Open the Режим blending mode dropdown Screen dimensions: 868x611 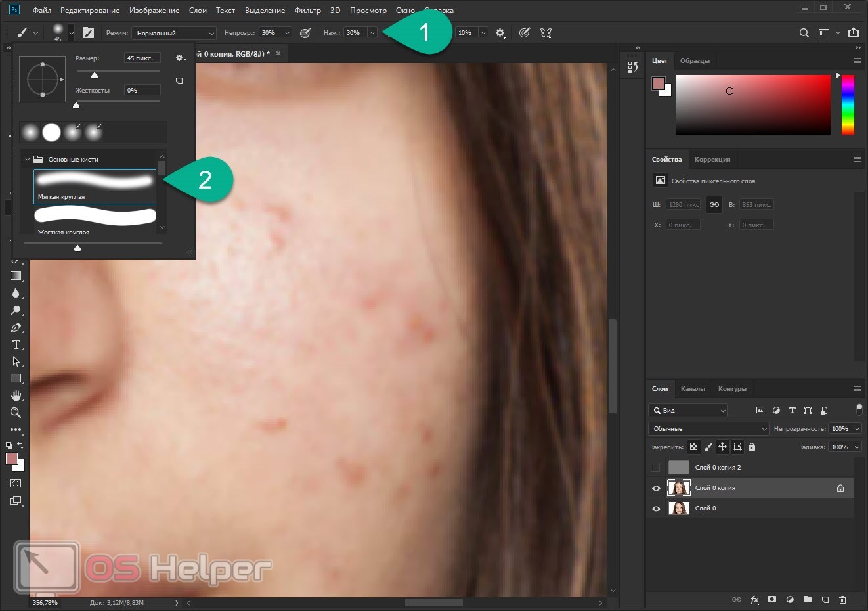pos(174,33)
